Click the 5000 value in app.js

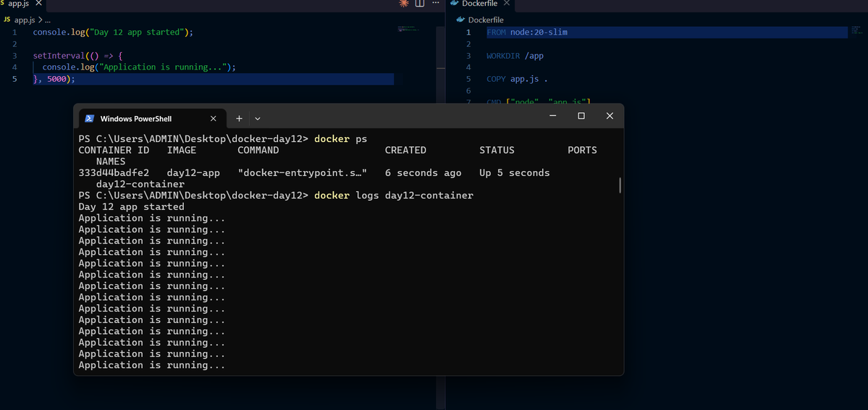tap(58, 79)
